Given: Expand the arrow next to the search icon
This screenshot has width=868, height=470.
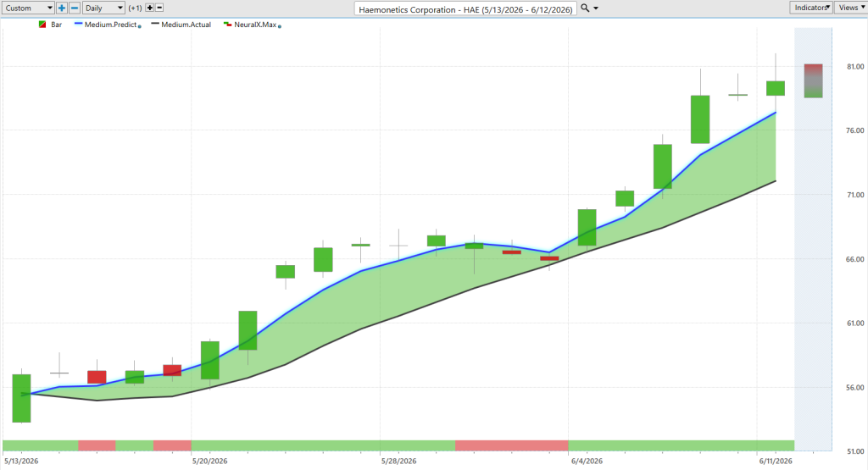Looking at the screenshot, I should 596,8.
